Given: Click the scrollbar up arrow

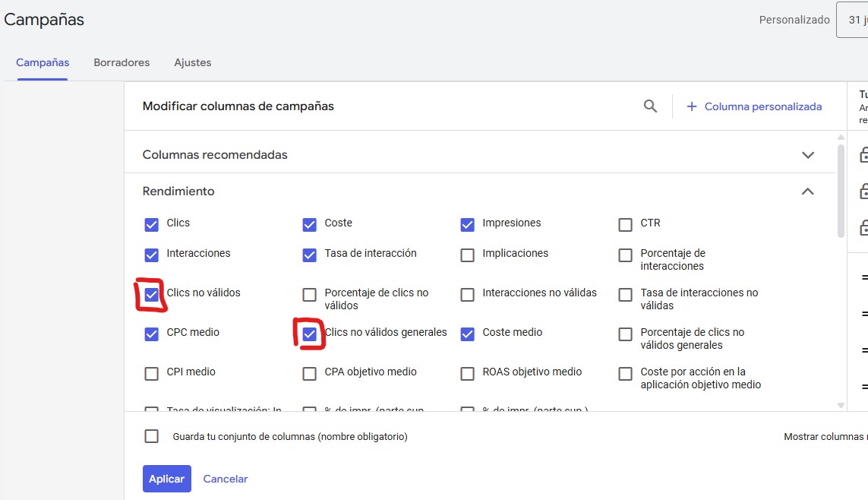Looking at the screenshot, I should [x=841, y=137].
